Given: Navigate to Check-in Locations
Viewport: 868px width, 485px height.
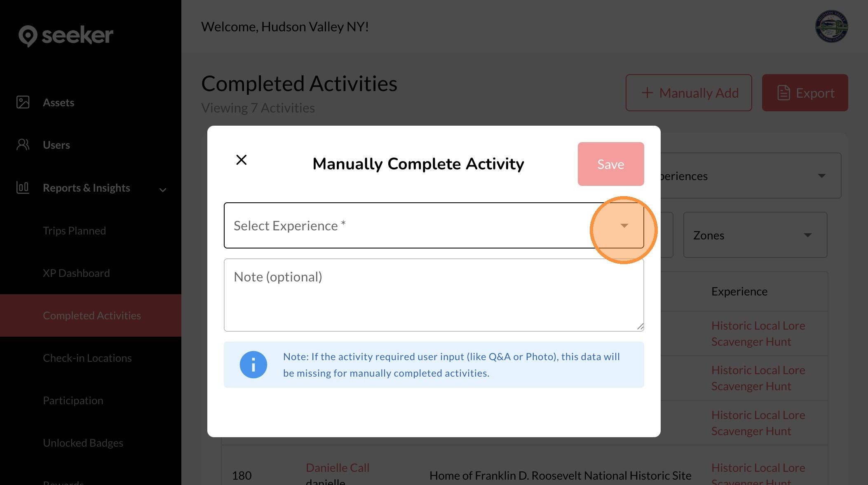Looking at the screenshot, I should click(87, 358).
